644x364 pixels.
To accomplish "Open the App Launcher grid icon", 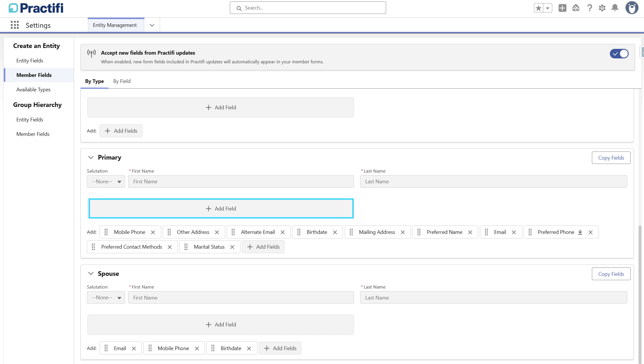I will point(15,25).
